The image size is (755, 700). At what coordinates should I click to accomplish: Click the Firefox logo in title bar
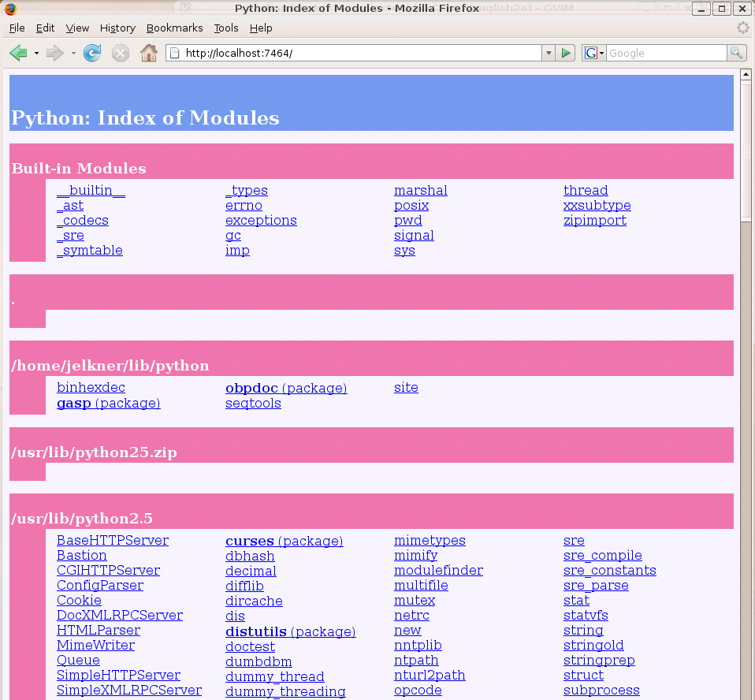(10, 9)
